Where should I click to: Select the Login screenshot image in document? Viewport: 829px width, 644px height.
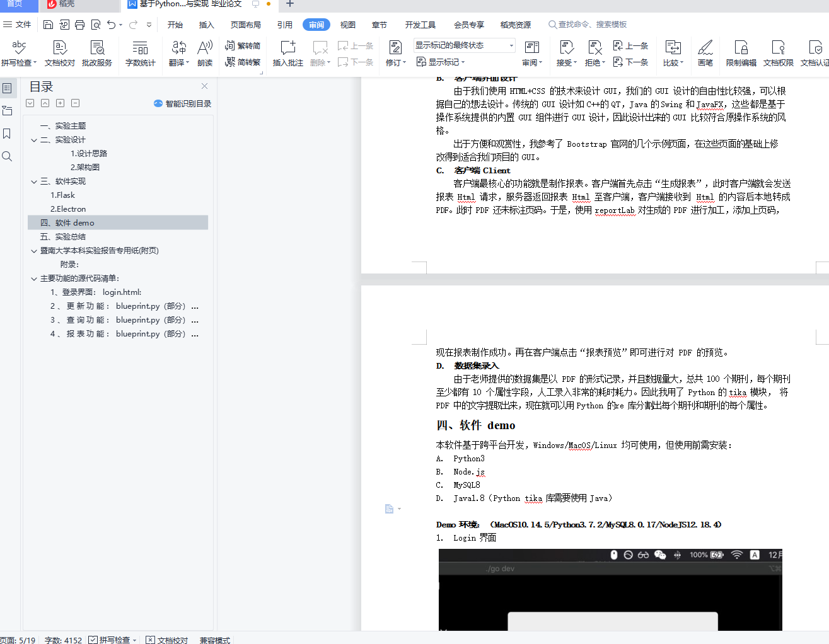pyautogui.click(x=610, y=590)
